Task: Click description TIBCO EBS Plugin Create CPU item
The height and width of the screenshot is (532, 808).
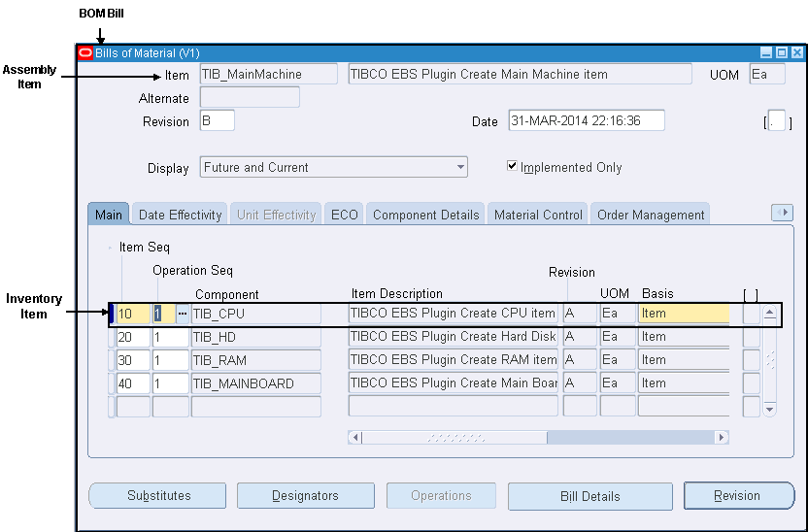Action: click(x=453, y=314)
